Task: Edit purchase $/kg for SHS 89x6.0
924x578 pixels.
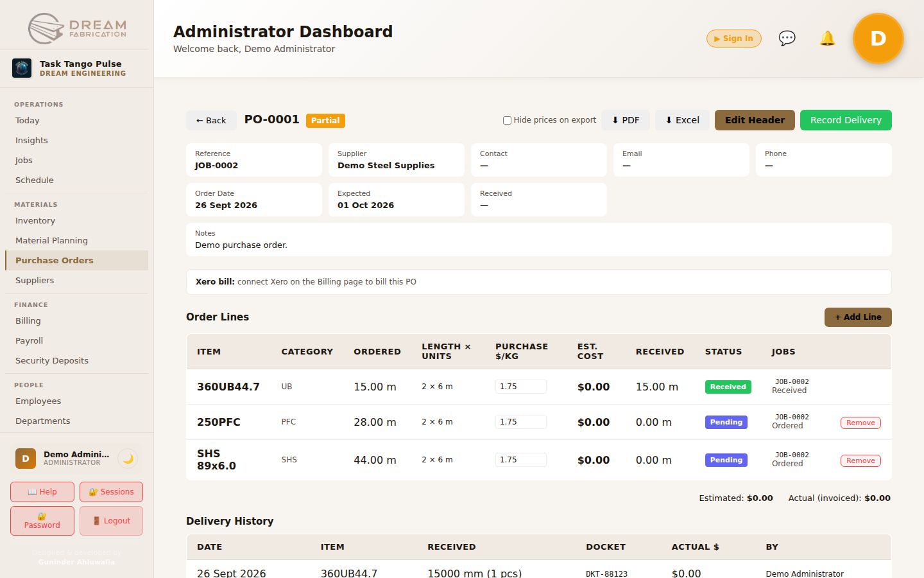Action: tap(521, 460)
